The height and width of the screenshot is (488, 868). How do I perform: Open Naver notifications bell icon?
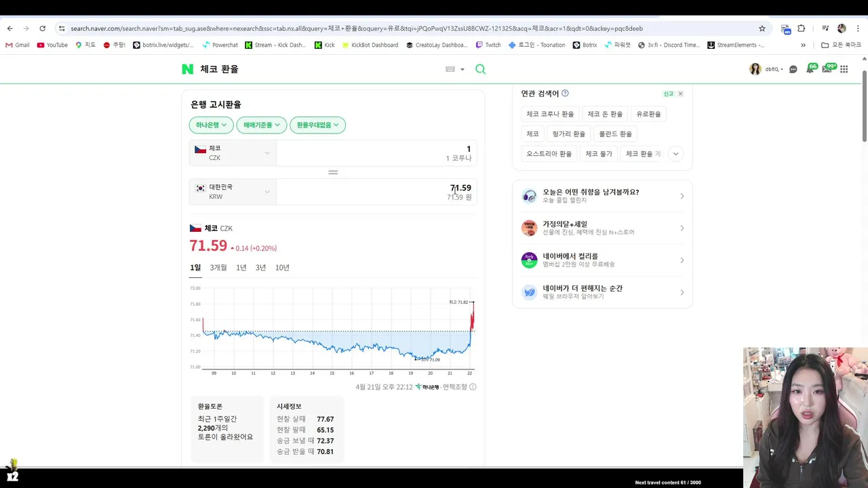[810, 69]
